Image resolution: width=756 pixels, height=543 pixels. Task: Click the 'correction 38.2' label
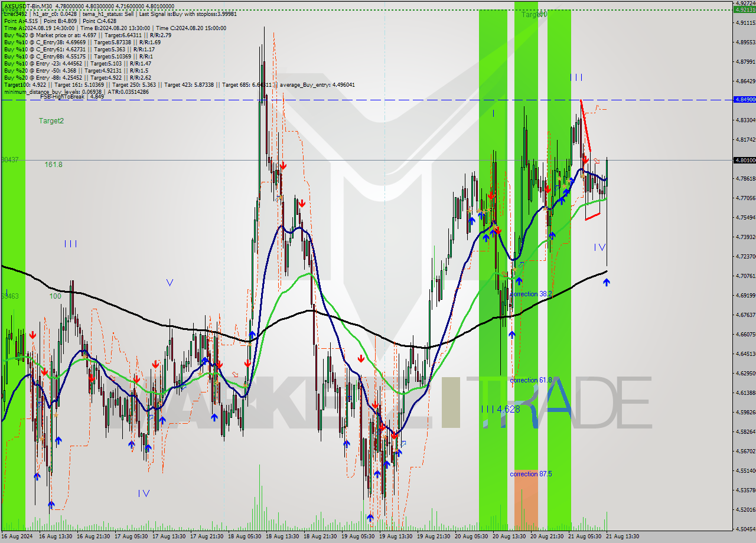point(531,293)
